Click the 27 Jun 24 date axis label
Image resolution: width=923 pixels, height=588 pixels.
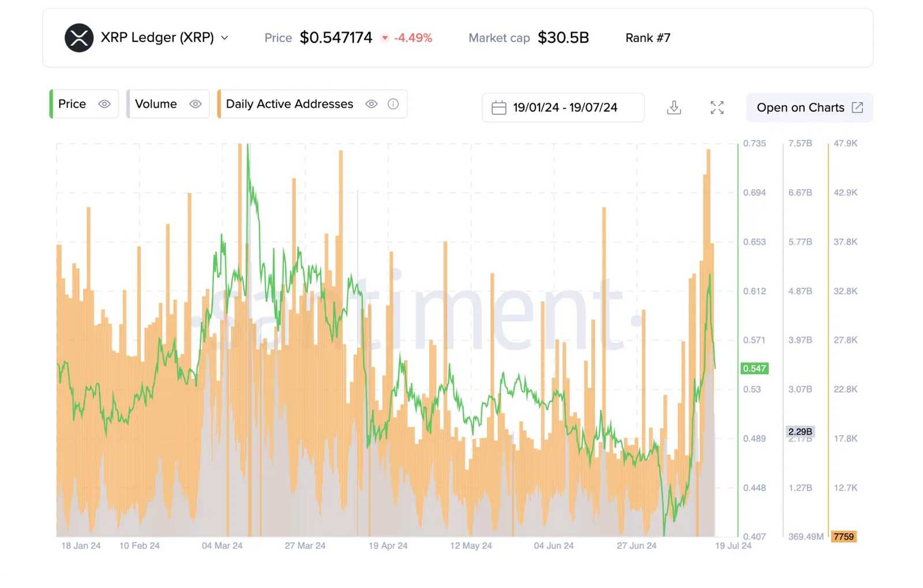(637, 546)
